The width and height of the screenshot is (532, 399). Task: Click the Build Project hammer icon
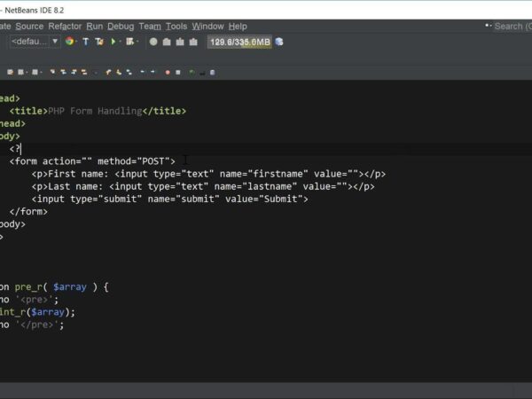(86, 42)
